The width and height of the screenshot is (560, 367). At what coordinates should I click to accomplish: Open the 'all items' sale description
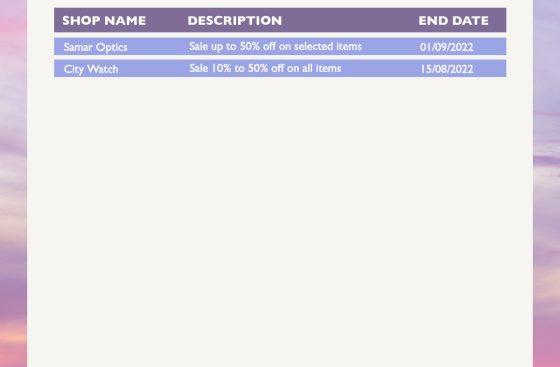265,68
